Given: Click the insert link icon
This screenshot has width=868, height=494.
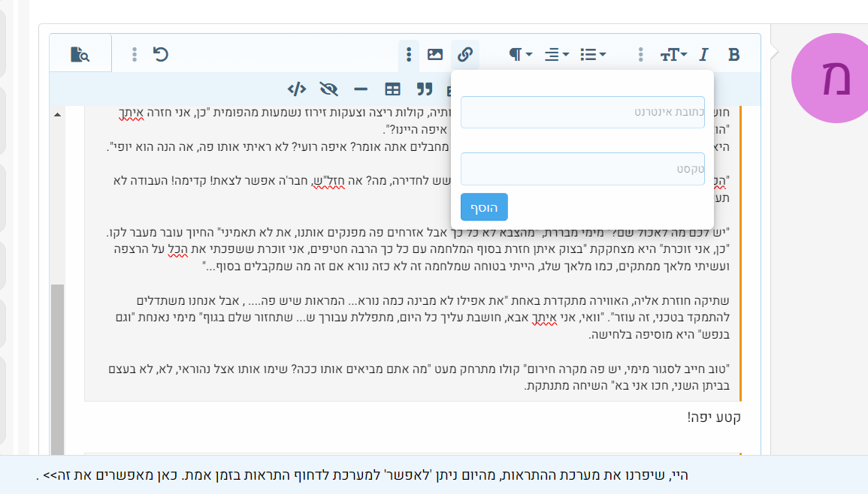Looking at the screenshot, I should coord(465,54).
